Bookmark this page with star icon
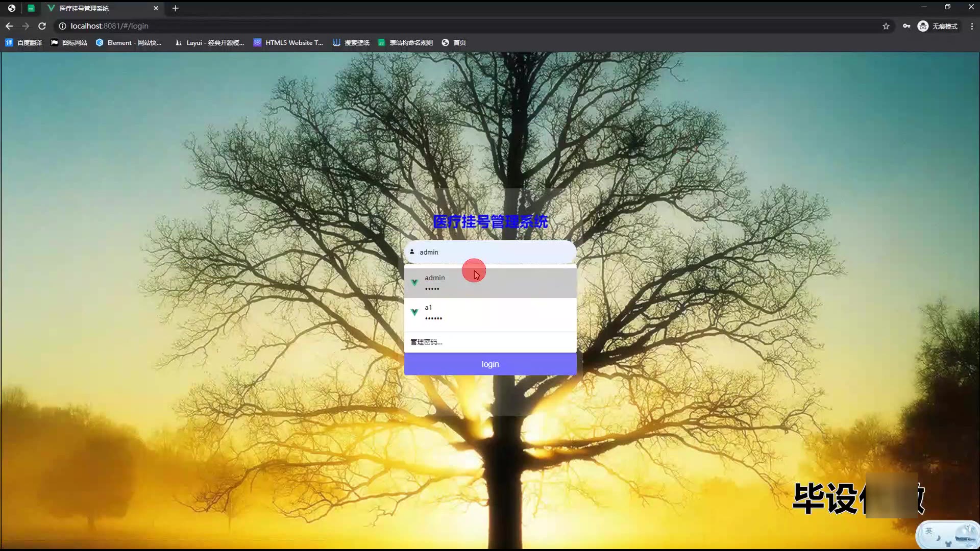The height and width of the screenshot is (551, 980). coord(886,26)
